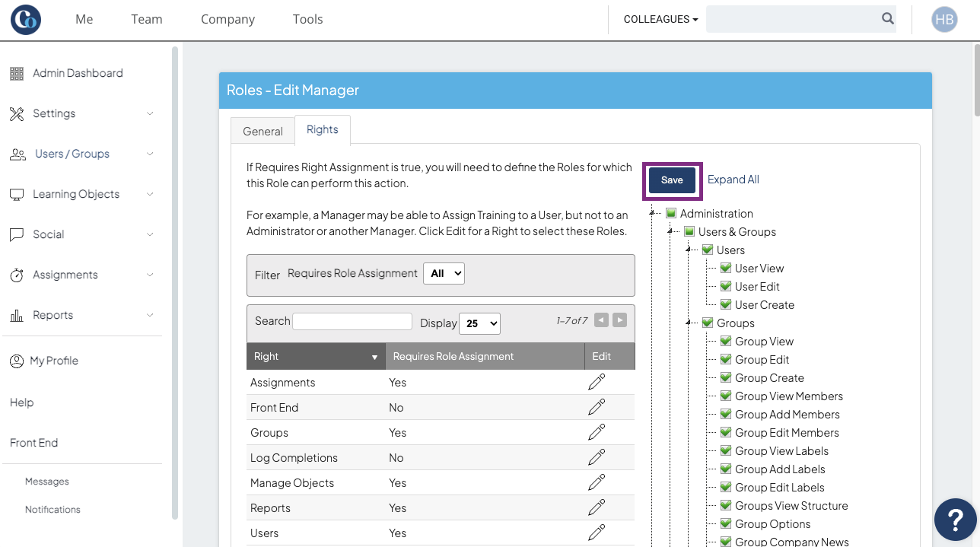Open the Display rows count dropdown
This screenshot has height=547, width=980.
479,323
